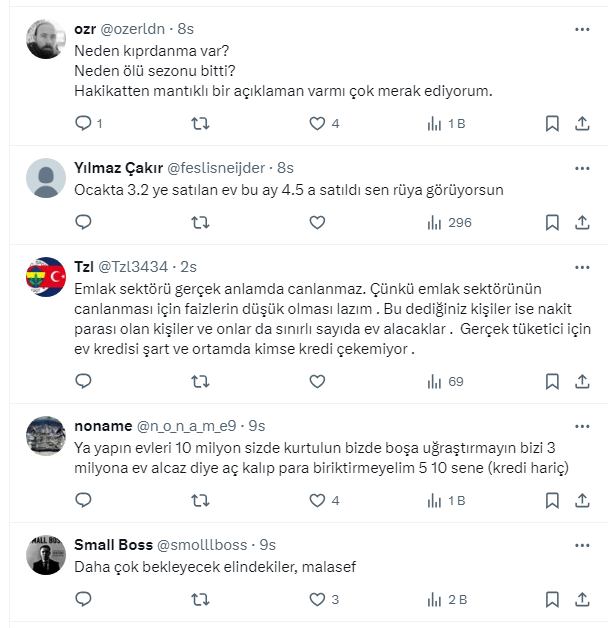The image size is (608, 628).
Task: Open more menu on Tzl's tweet
Action: pyautogui.click(x=582, y=267)
